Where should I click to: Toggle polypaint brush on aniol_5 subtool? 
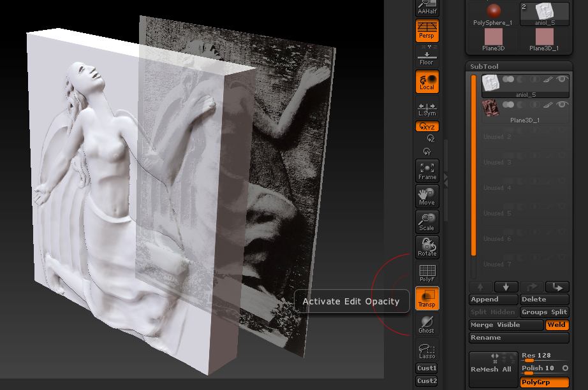tap(548, 80)
